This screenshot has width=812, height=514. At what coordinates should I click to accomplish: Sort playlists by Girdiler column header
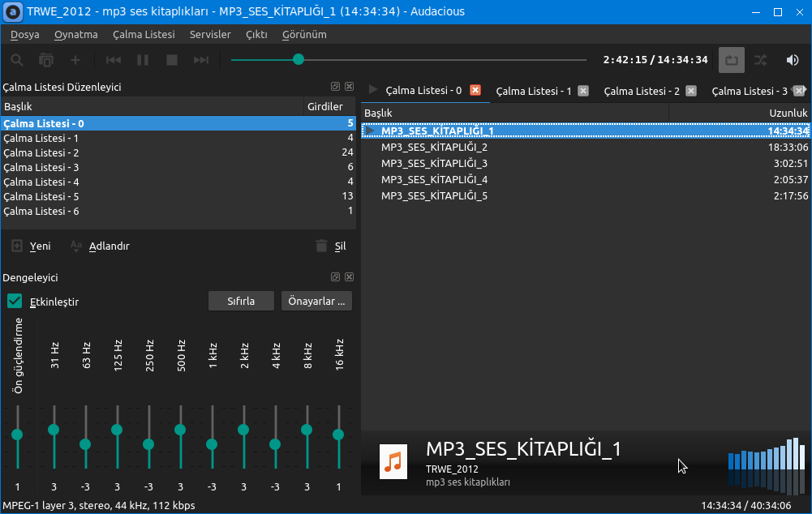tap(329, 106)
